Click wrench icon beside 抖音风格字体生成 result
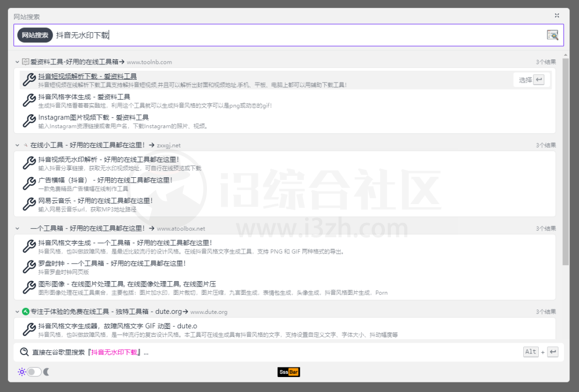The width and height of the screenshot is (579, 392). 29,100
